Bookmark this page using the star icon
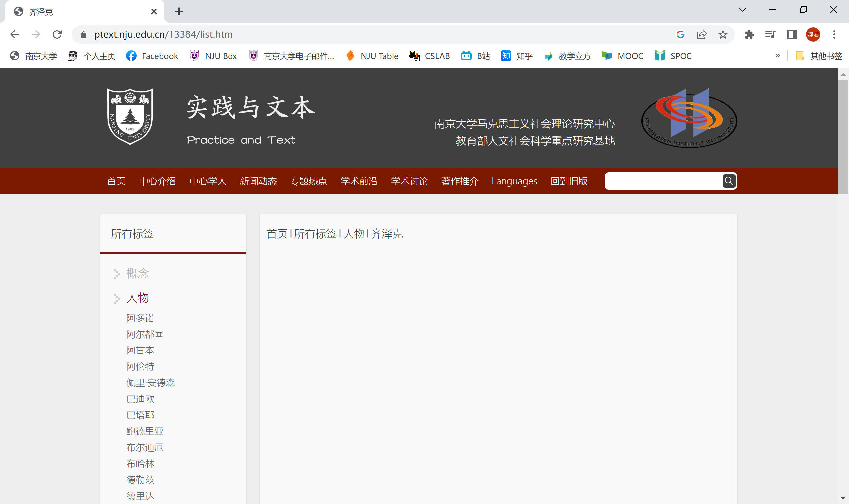The width and height of the screenshot is (849, 504). point(723,34)
